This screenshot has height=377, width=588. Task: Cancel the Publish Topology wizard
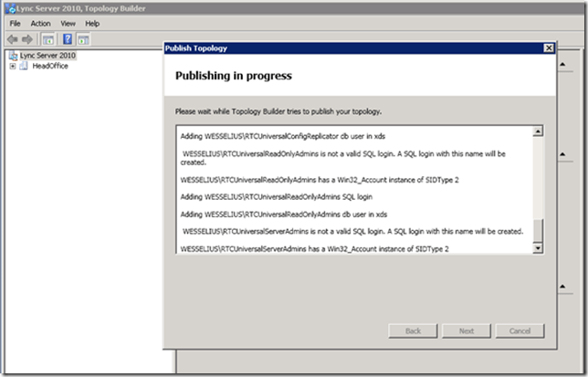(x=520, y=330)
